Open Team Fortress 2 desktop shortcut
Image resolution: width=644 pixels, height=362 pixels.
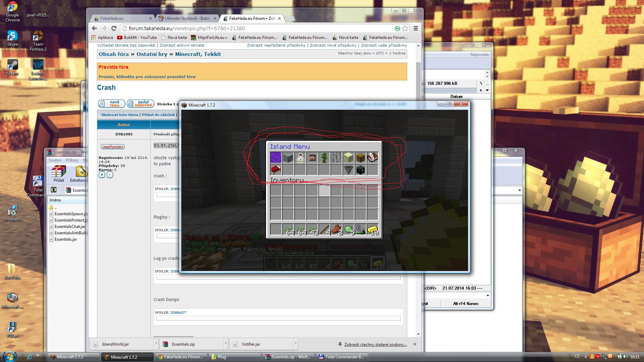pos(38,41)
